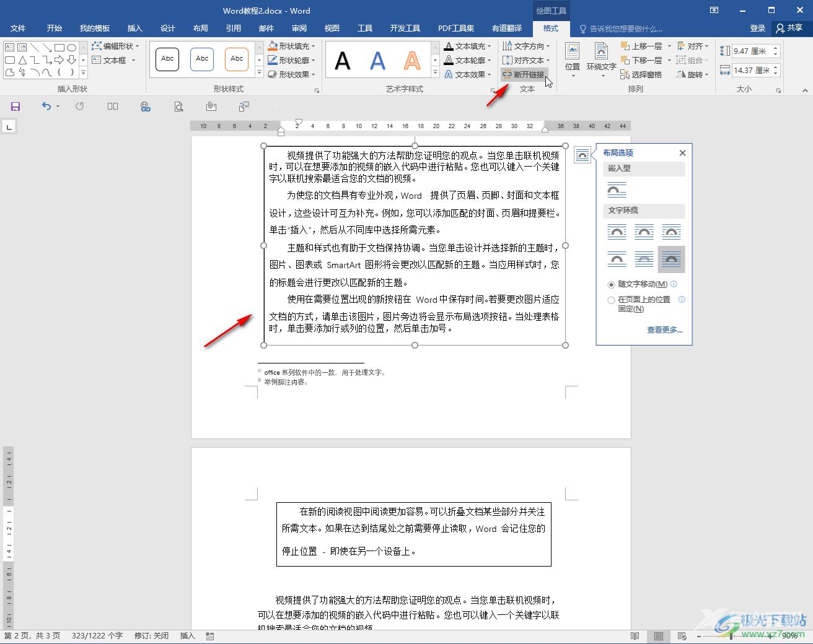
Task: Choose the orange A WordArt style
Action: 412,61
